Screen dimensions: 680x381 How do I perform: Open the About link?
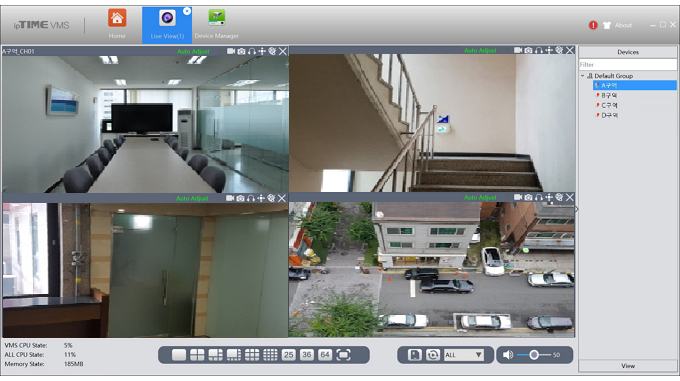(623, 25)
